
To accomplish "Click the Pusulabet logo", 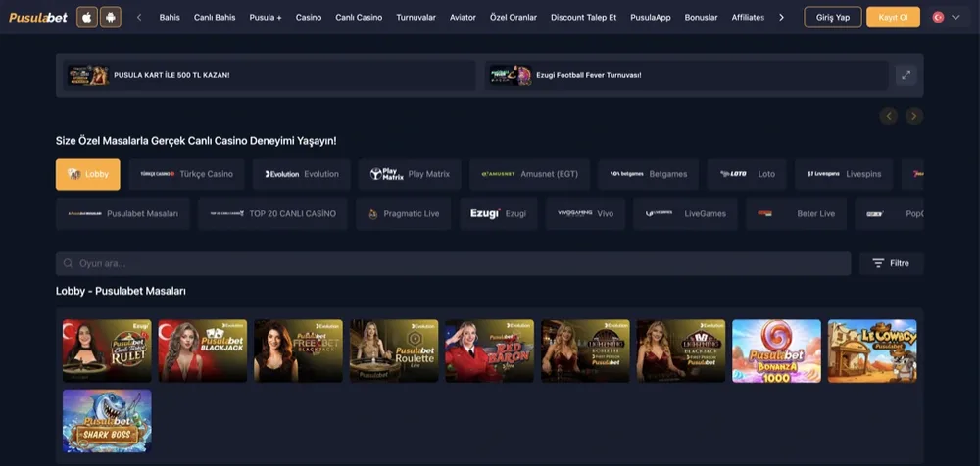I will 38,17.
